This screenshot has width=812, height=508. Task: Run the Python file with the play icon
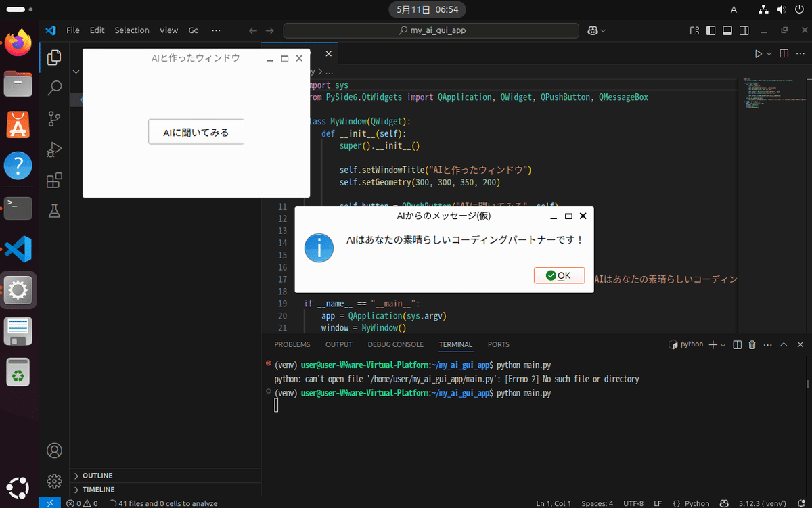click(x=758, y=53)
